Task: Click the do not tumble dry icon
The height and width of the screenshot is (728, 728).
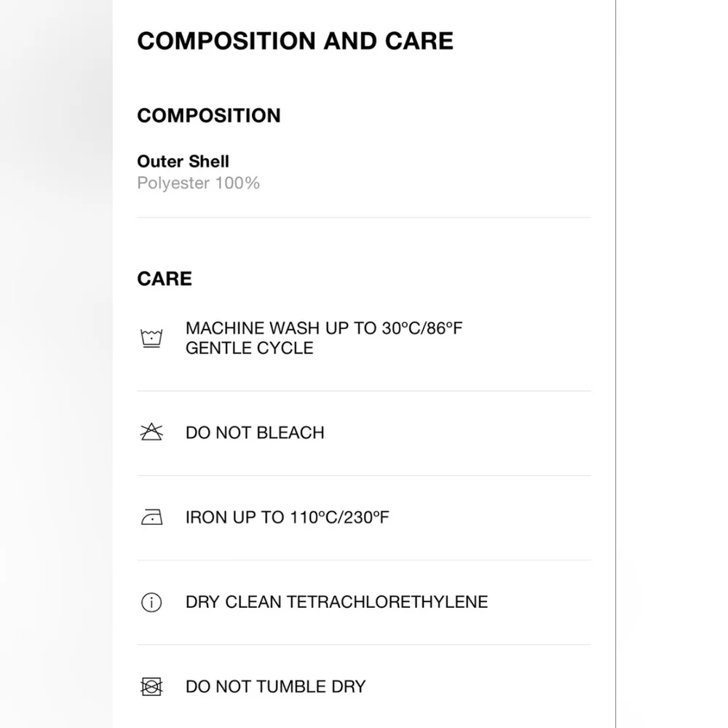Action: tap(151, 687)
